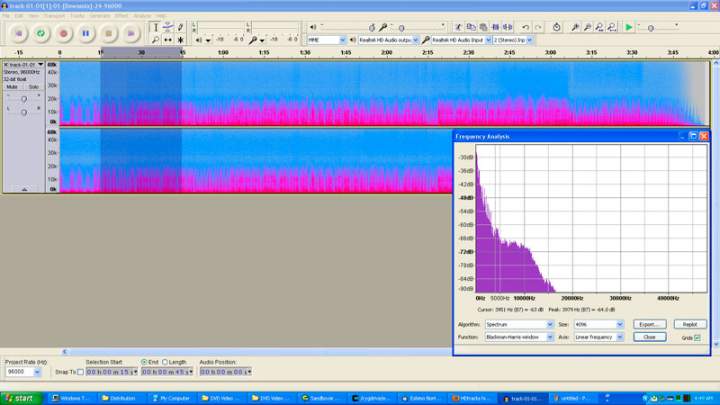Viewport: 720px width, 405px height.
Task: Click the Export button in Frequency Analysis
Action: [x=649, y=325]
